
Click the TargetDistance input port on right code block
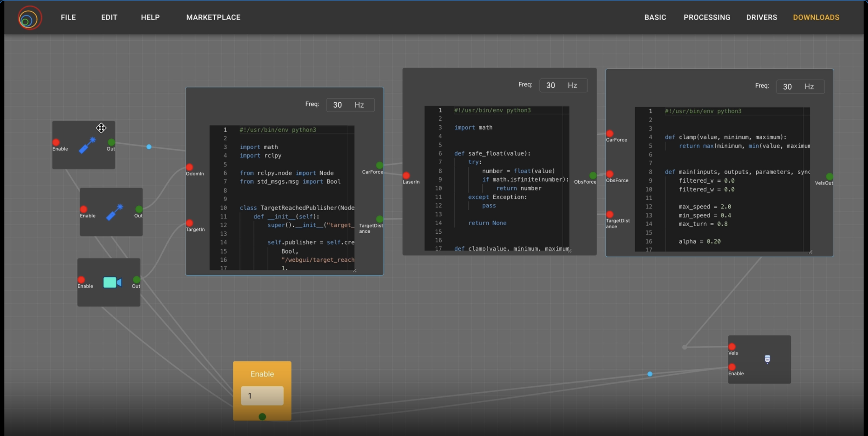tap(610, 214)
